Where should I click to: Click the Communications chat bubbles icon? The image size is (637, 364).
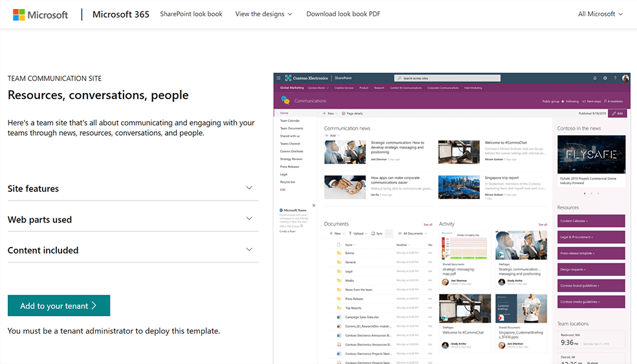[x=285, y=100]
